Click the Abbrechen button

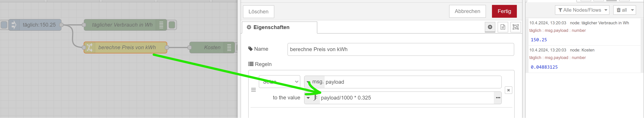pyautogui.click(x=467, y=11)
